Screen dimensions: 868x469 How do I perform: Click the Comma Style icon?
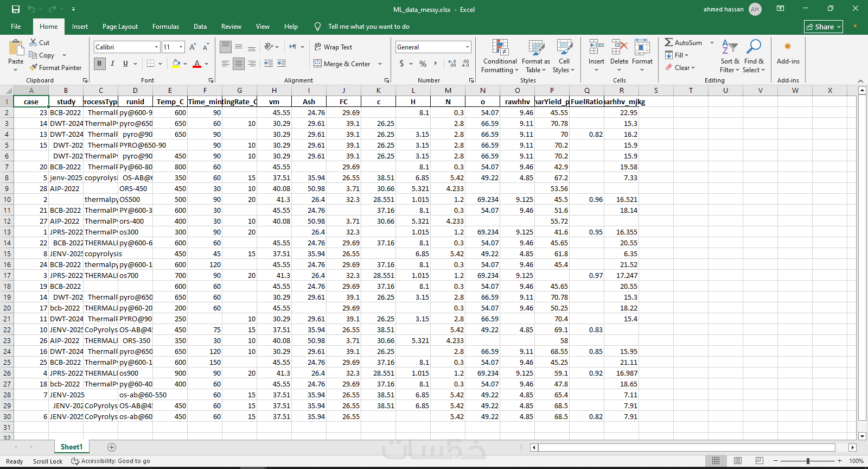pos(435,64)
